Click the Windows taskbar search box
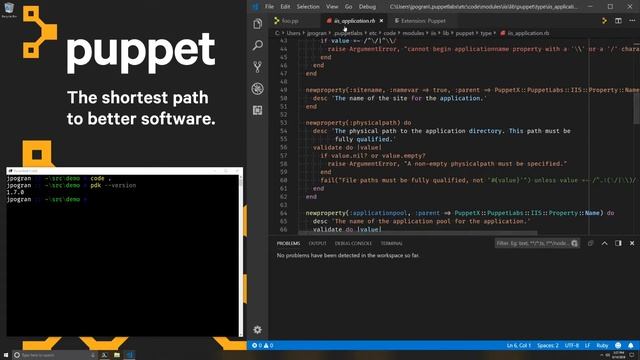Image resolution: width=640 pixels, height=360 pixels. pyautogui.click(x=54, y=355)
